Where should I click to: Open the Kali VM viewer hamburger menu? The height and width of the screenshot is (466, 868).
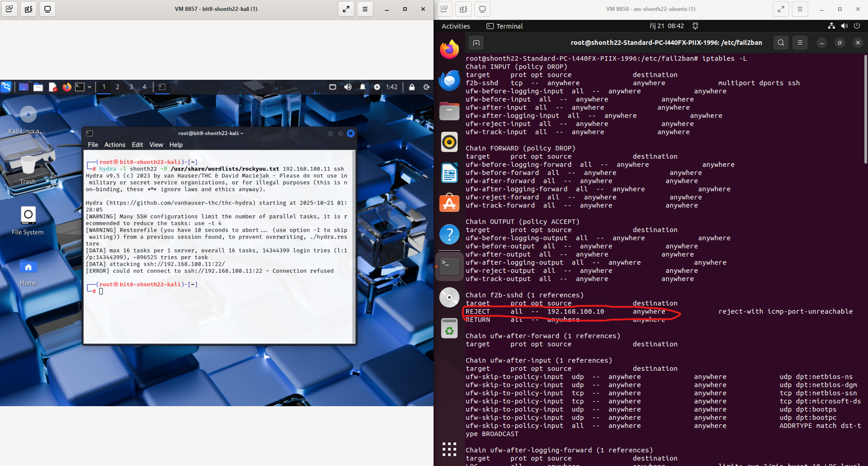[x=365, y=9]
